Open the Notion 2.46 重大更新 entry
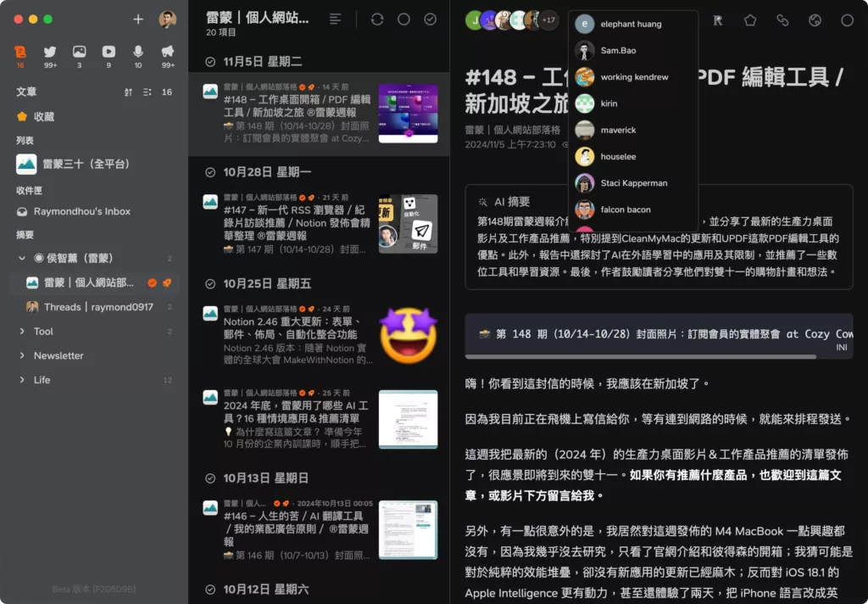 [x=319, y=335]
